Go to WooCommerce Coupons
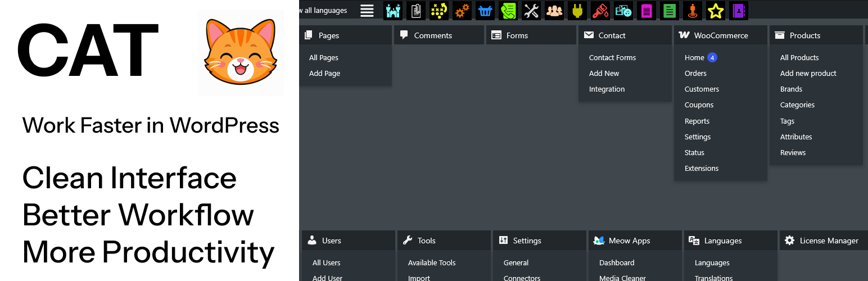This screenshot has width=868, height=281. 699,105
